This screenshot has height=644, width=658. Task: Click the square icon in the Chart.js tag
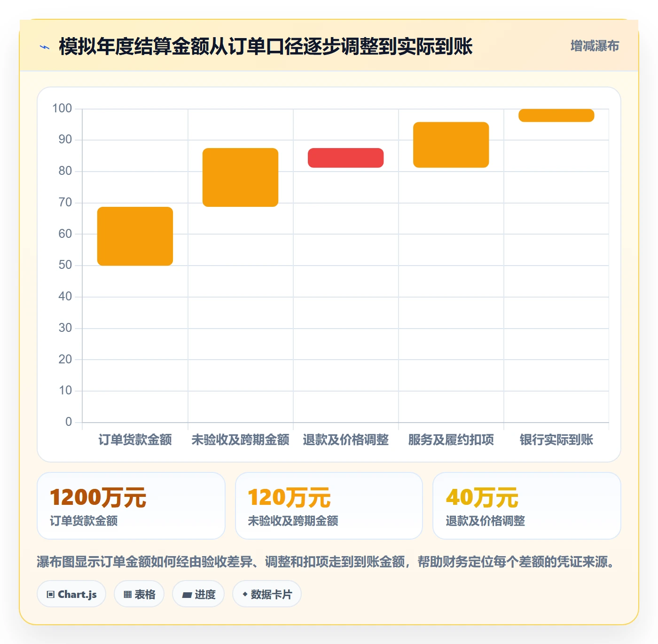pos(51,595)
